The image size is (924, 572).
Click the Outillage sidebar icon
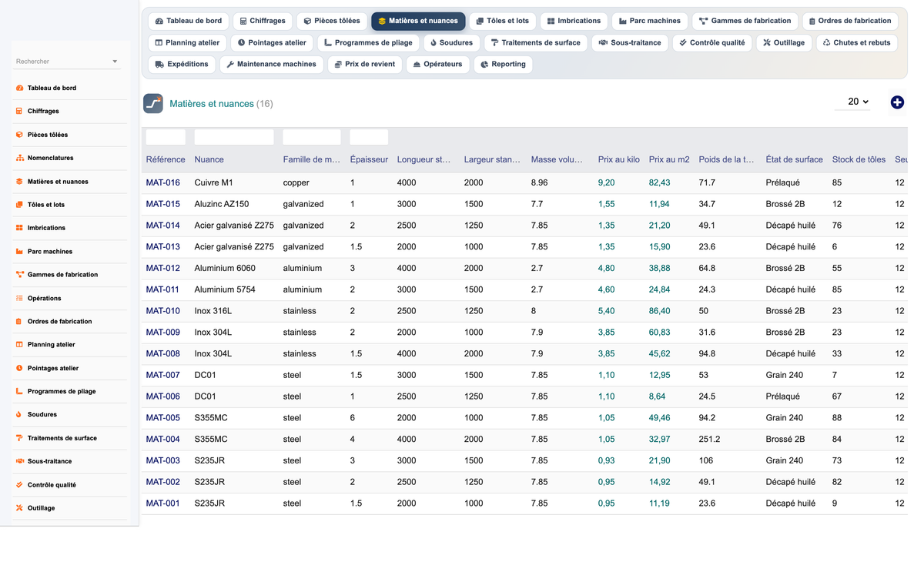tap(19, 508)
